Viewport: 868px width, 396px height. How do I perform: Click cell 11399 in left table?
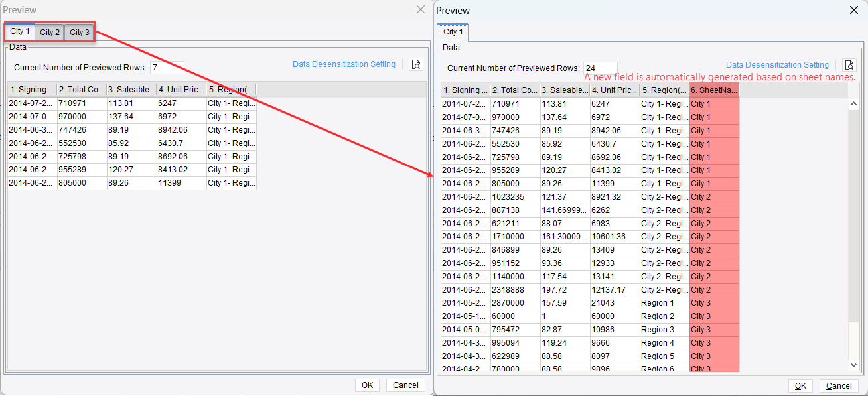181,183
